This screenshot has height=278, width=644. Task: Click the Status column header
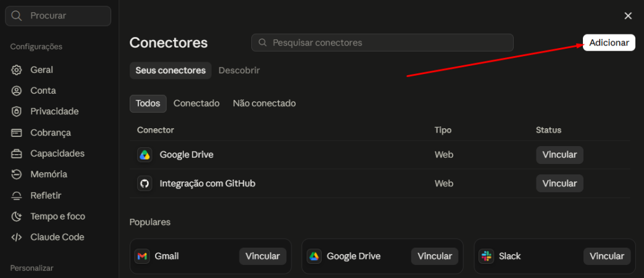click(x=548, y=130)
